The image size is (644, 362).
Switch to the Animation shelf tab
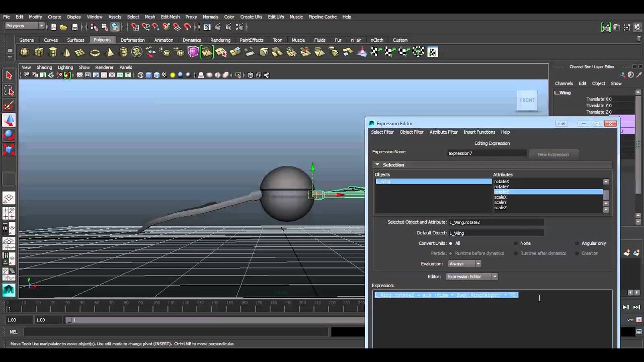164,40
